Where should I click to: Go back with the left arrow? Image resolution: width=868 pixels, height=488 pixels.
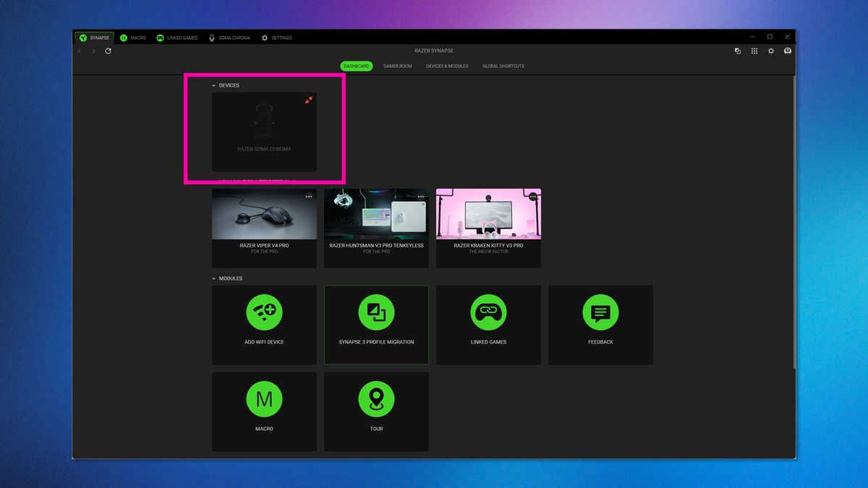click(80, 51)
